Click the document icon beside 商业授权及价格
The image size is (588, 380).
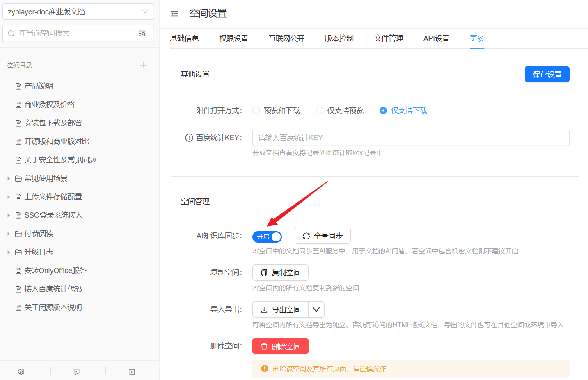(18, 105)
